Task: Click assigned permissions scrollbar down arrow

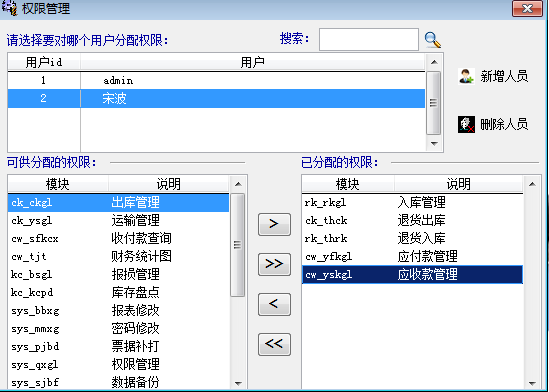Action: [x=532, y=383]
